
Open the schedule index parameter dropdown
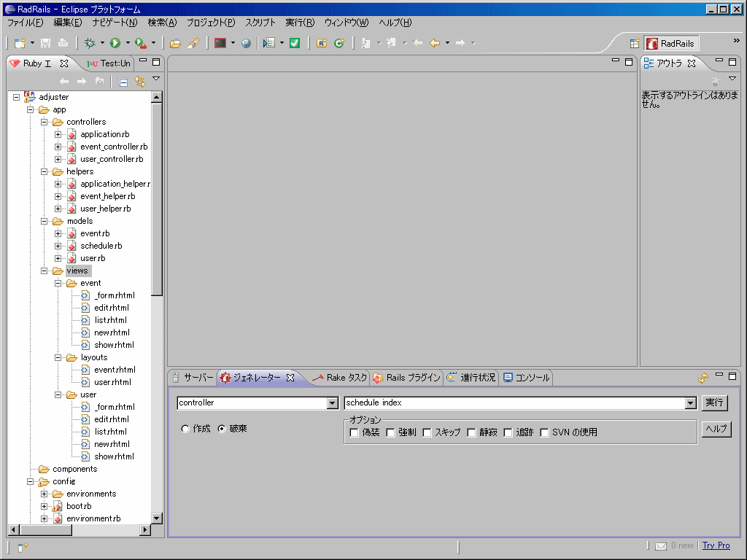click(690, 402)
